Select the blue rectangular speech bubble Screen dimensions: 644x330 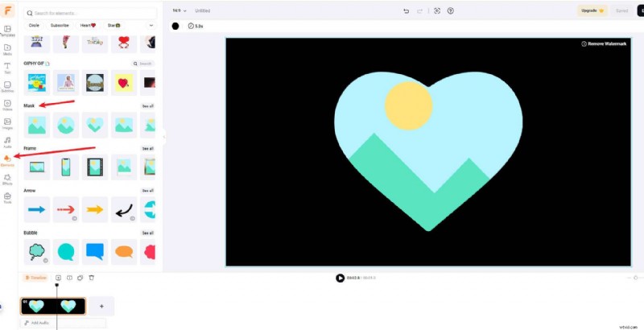[95, 252]
